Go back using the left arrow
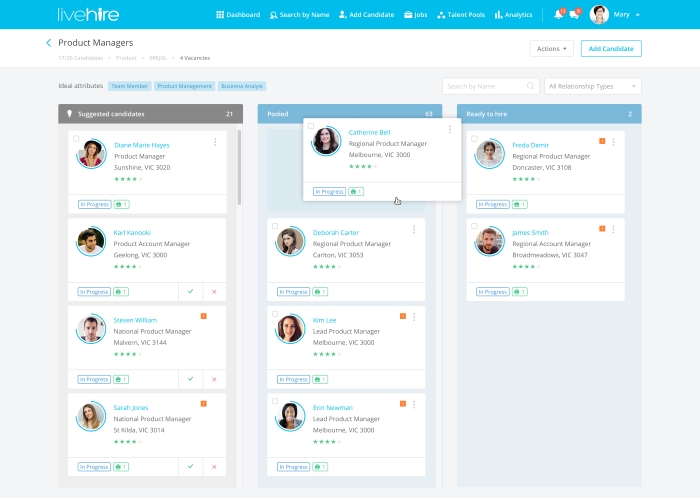The height and width of the screenshot is (498, 700). (49, 43)
